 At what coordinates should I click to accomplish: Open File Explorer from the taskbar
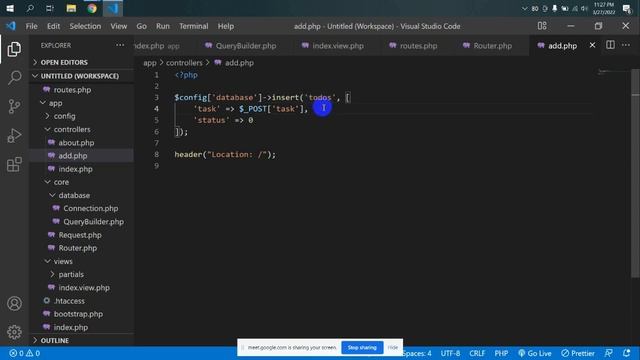click(x=71, y=8)
